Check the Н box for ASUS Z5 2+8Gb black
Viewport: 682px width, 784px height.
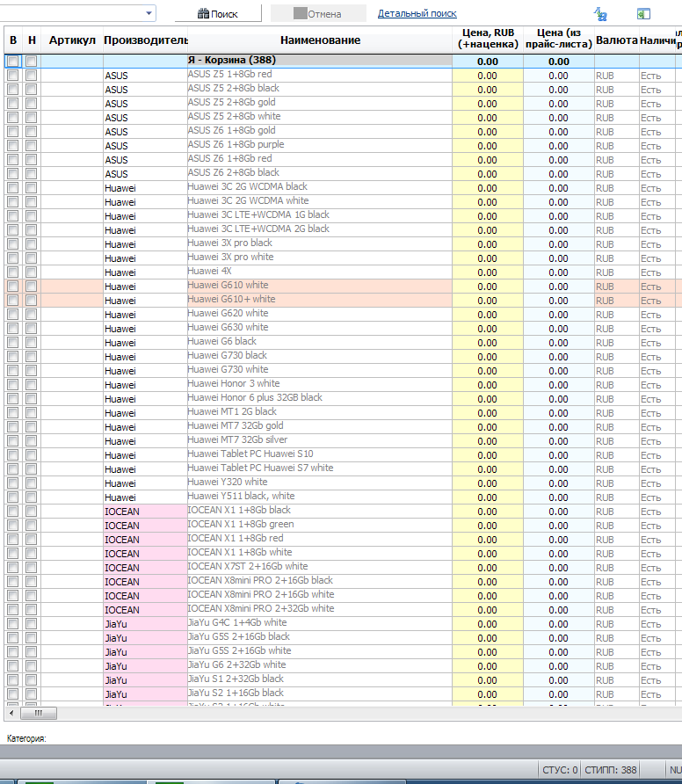(x=32, y=90)
